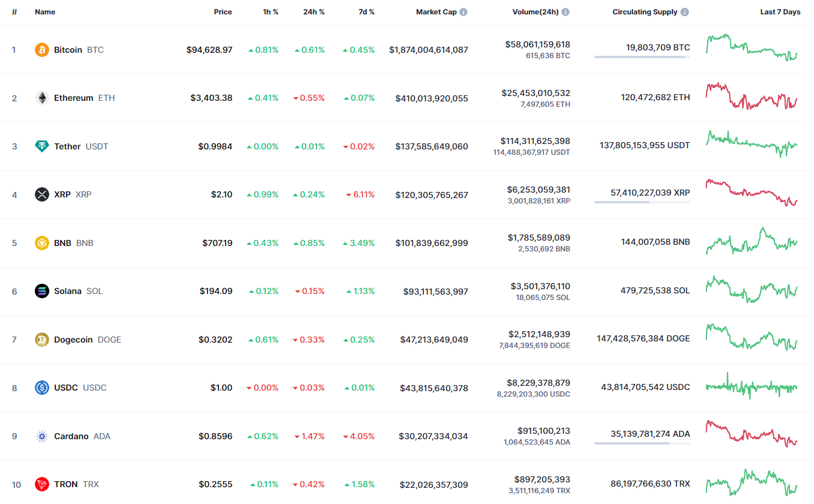Open the Solana SOL name link
The height and width of the screenshot is (504, 814).
[78, 291]
